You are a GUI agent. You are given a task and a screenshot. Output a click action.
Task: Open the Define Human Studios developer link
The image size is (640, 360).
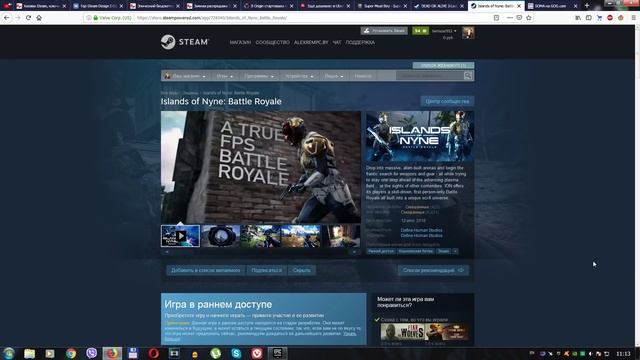pos(421,230)
